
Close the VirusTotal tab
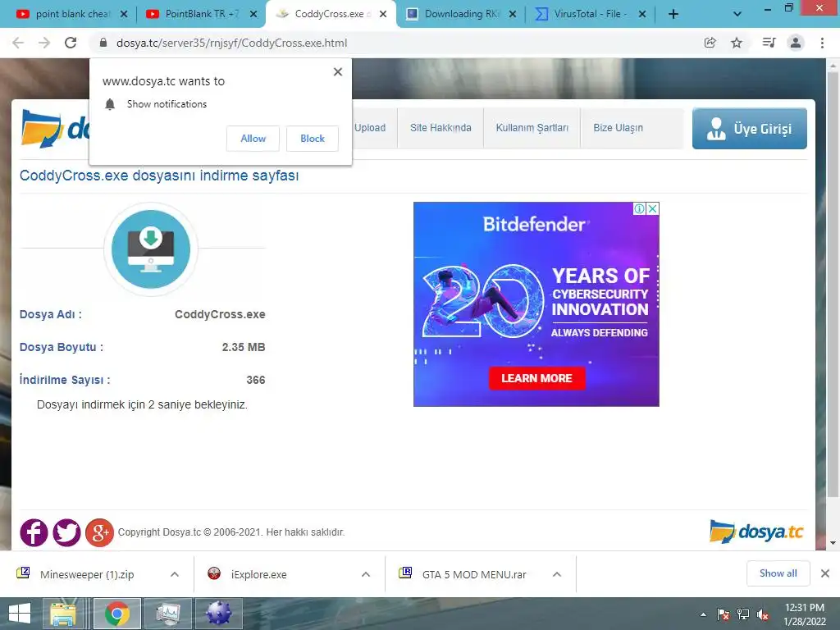coord(642,15)
